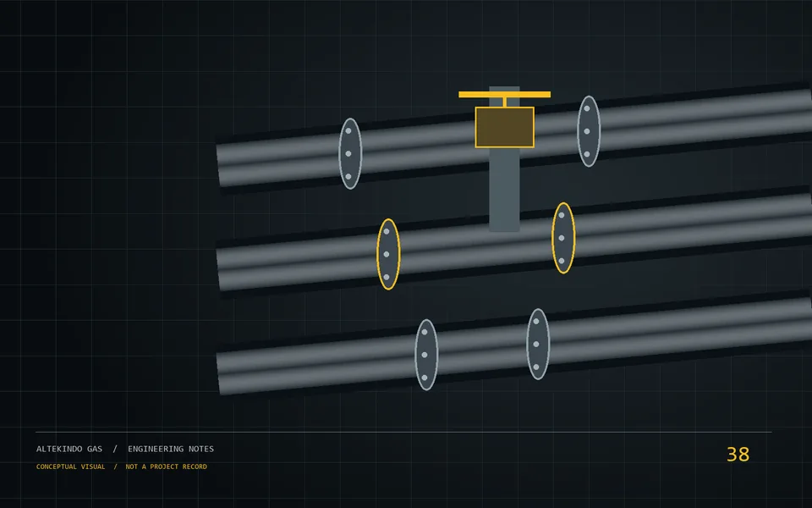This screenshot has height=508, width=812.
Task: Select the right yellow flange on middle pipe
Action: 563,238
